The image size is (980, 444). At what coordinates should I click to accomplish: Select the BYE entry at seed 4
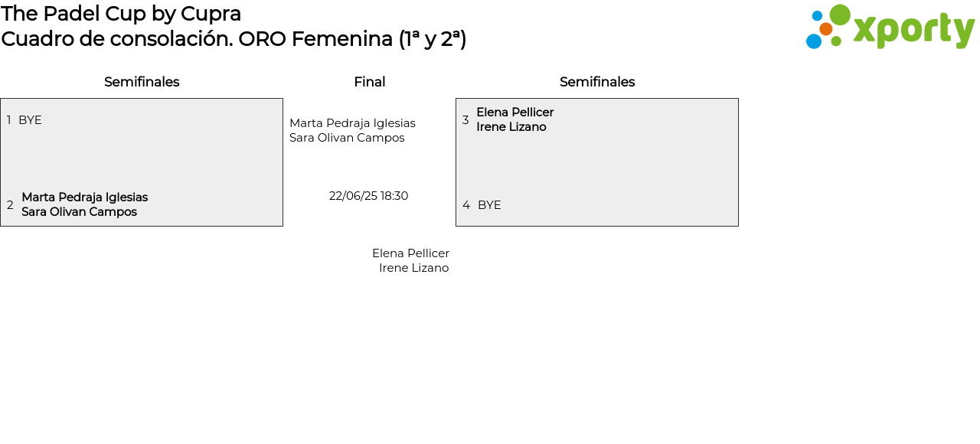point(489,205)
